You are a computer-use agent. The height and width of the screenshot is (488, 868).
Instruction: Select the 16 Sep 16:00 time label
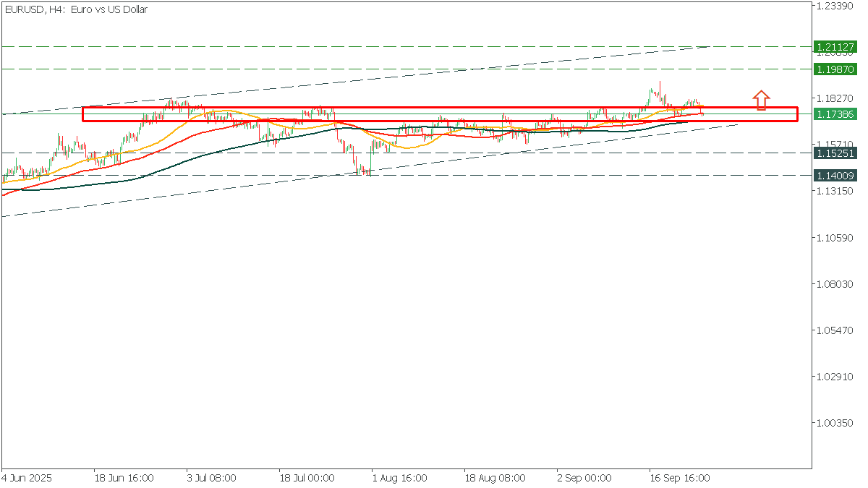click(x=679, y=478)
